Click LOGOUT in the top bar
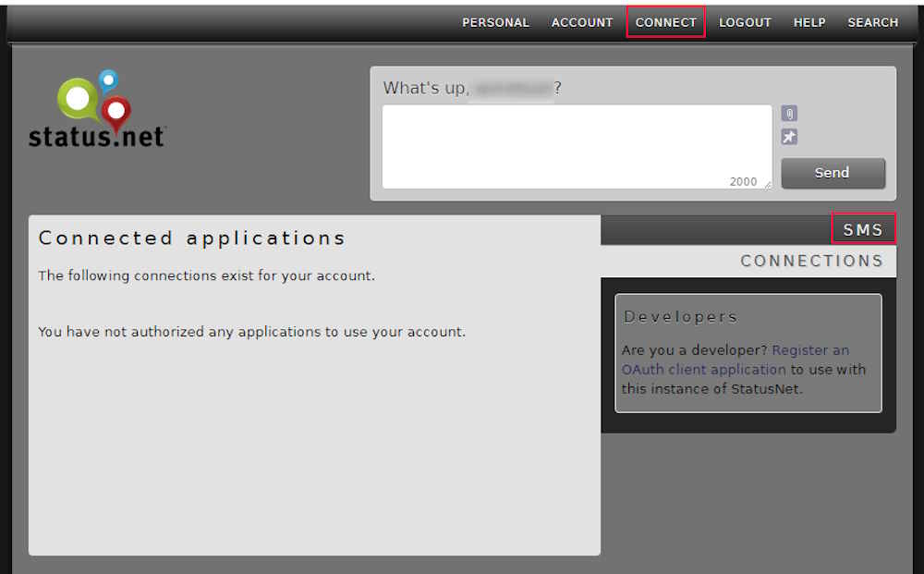 (x=745, y=22)
